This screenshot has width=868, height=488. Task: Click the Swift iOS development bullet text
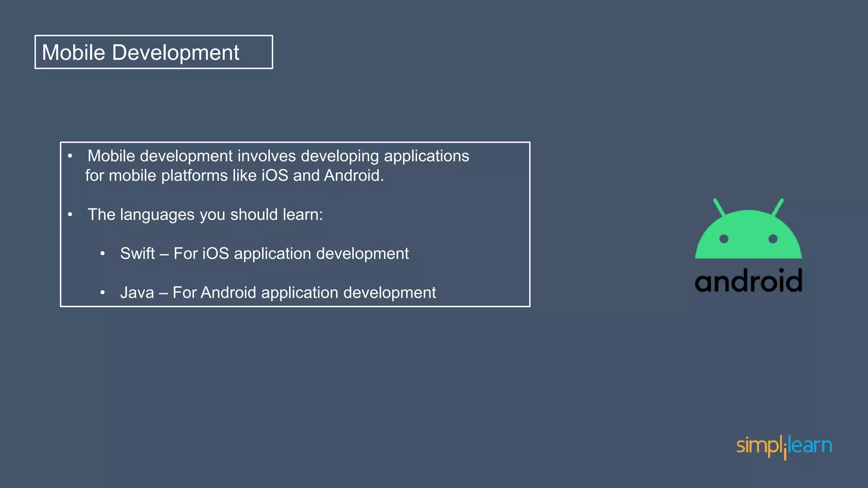coord(264,253)
